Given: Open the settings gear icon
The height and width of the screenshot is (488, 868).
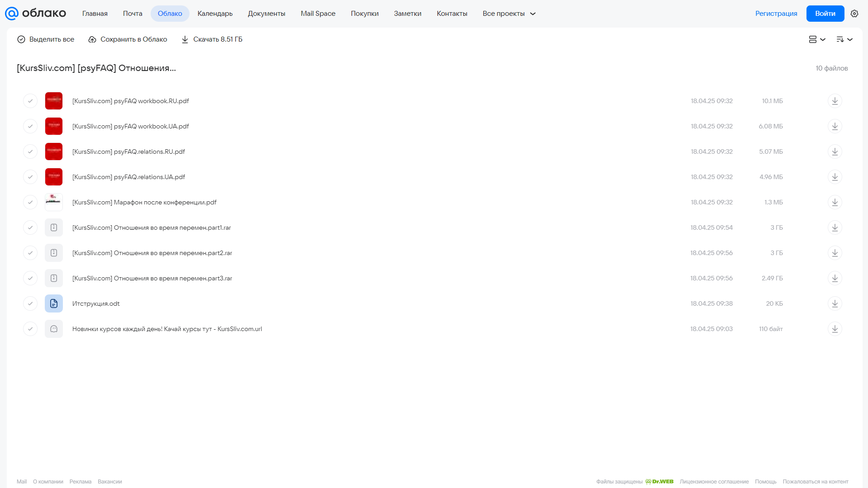Looking at the screenshot, I should [x=854, y=14].
